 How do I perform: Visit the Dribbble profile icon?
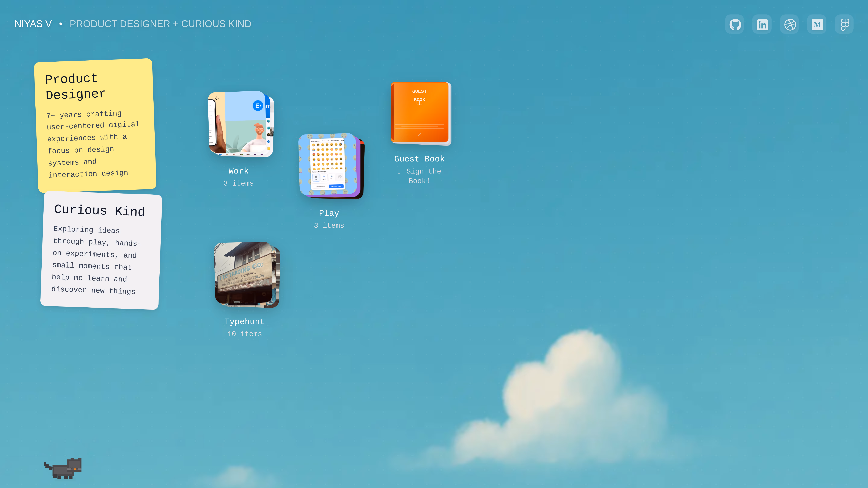[x=789, y=24]
